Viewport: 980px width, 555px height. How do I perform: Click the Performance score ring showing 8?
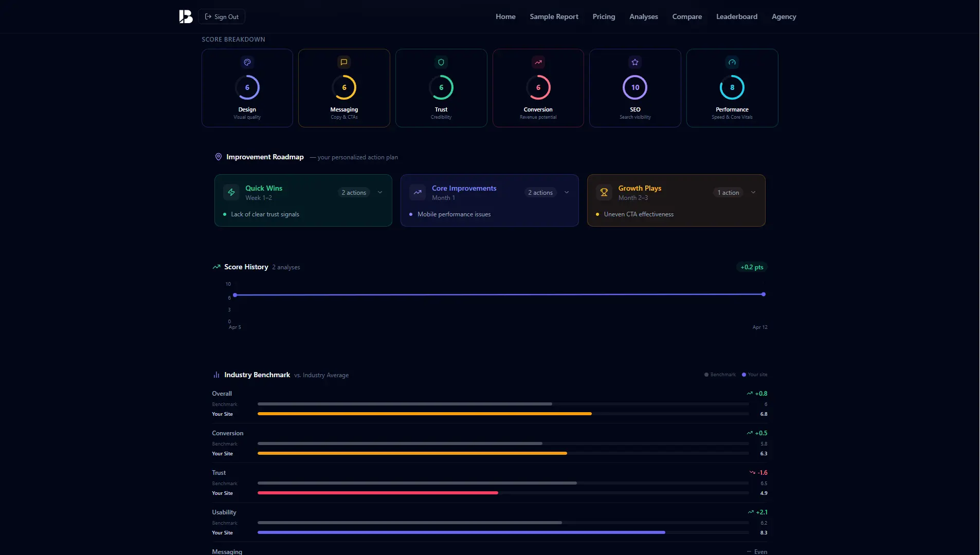click(x=732, y=87)
